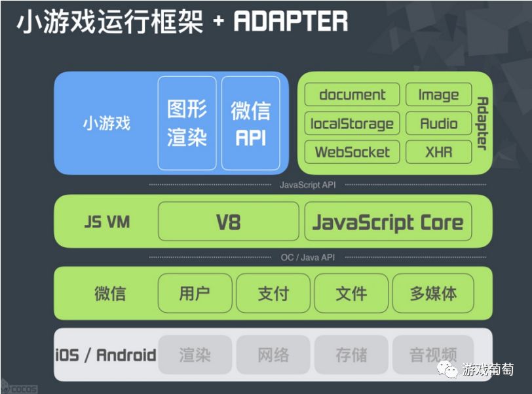Viewport: 532px width, 394px height.
Task: Click the localStorage adapter box
Action: coord(352,123)
